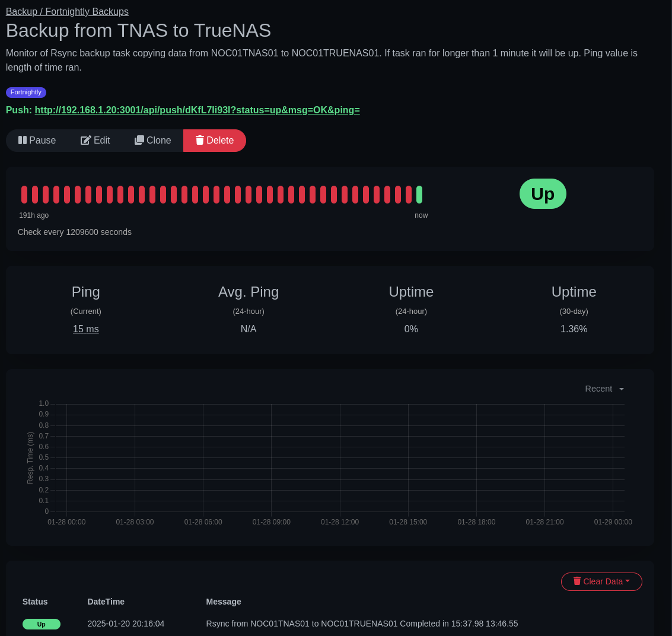Click the first red heartbeat bar
Image resolution: width=672 pixels, height=636 pixels.
point(24,194)
